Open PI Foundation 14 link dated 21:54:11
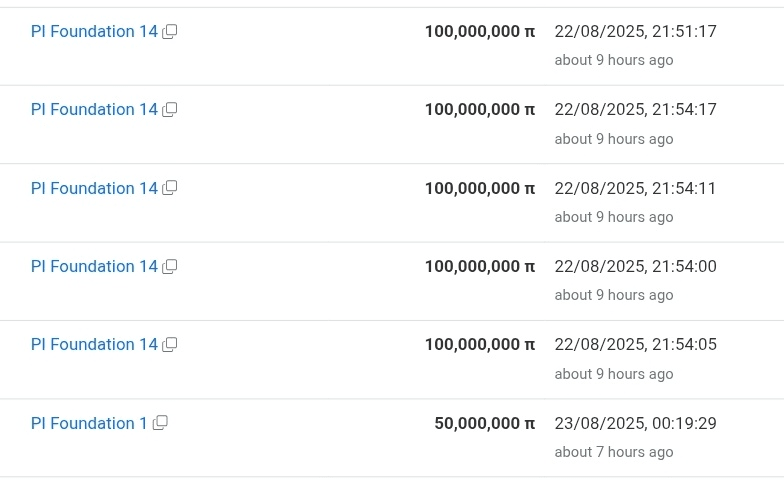Image resolution: width=784 pixels, height=488 pixels. [94, 188]
